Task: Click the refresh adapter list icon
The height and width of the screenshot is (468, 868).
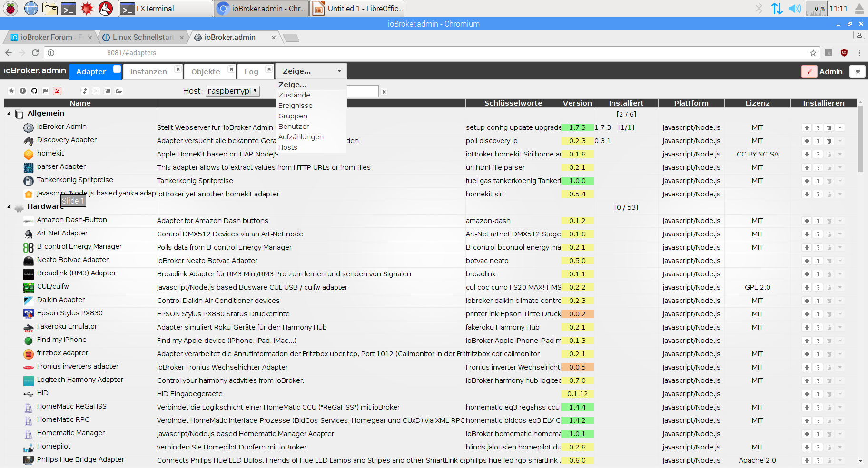Action: pos(85,91)
